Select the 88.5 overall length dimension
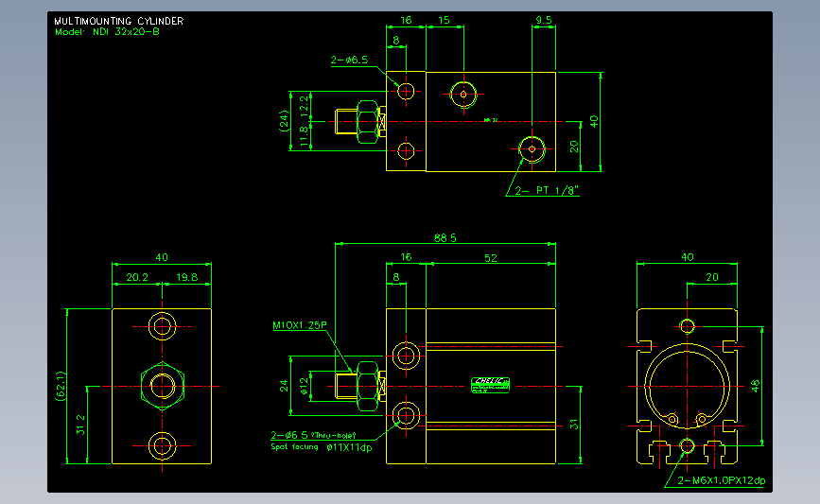The height and width of the screenshot is (504, 820). tap(445, 238)
